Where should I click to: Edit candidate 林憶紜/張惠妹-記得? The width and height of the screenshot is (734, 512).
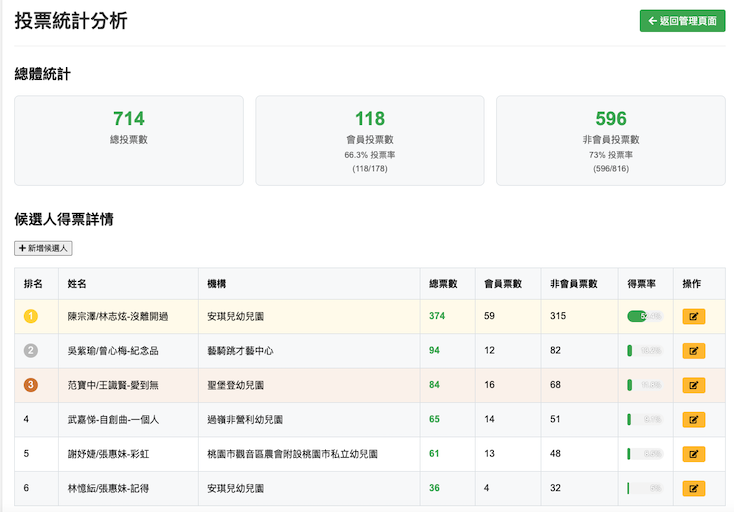693,488
